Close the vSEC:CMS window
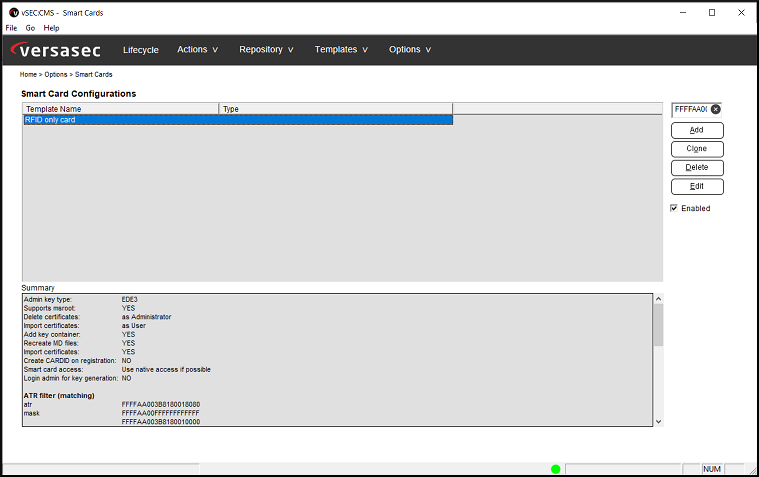Viewport: 759px width, 477px height. click(741, 13)
